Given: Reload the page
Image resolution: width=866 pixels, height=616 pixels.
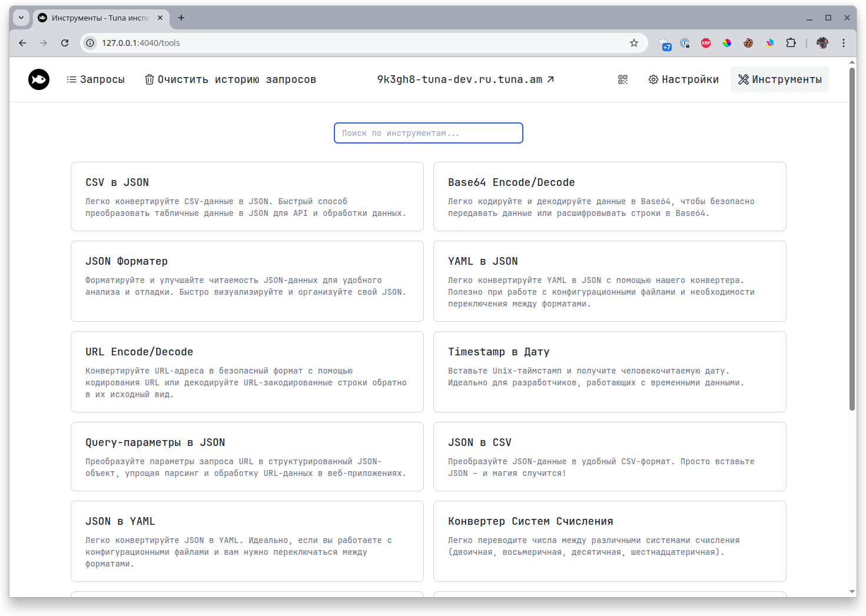Looking at the screenshot, I should [x=65, y=43].
